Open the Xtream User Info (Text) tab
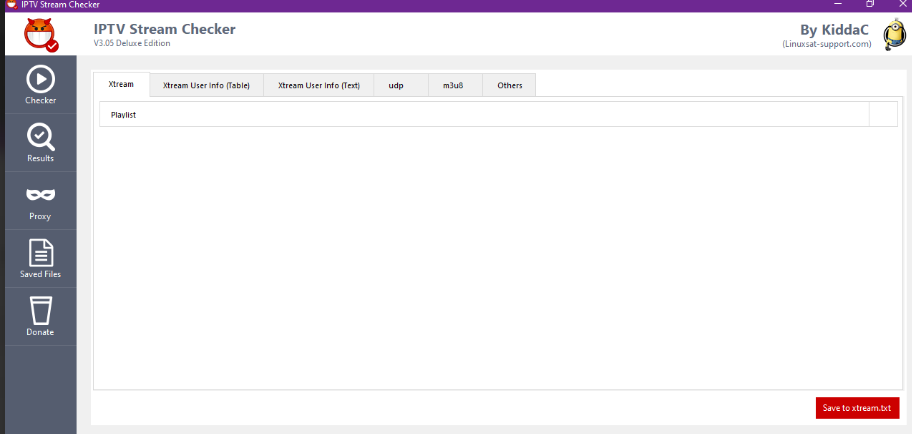The width and height of the screenshot is (912, 434). [318, 85]
